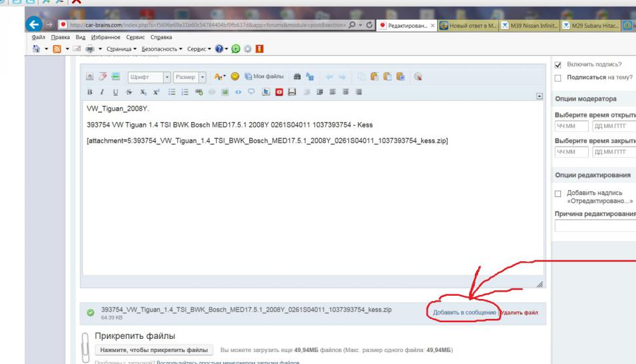Apply bold formatting
The height and width of the screenshot is (364, 636).
point(90,92)
